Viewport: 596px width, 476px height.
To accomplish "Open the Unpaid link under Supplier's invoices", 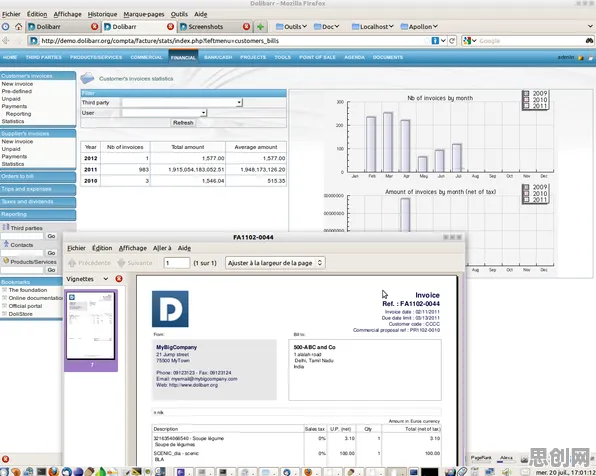I will pyautogui.click(x=11, y=149).
